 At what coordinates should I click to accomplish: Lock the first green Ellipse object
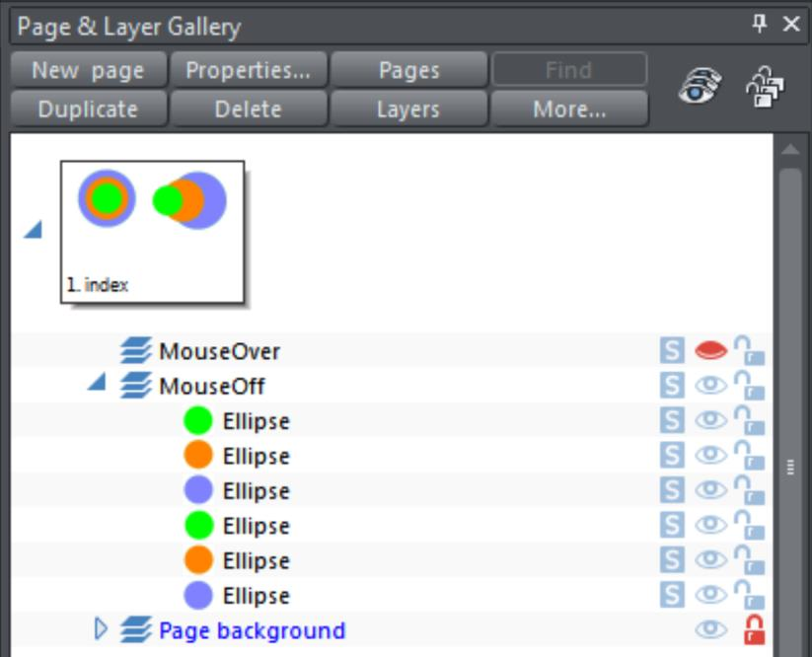[x=749, y=420]
